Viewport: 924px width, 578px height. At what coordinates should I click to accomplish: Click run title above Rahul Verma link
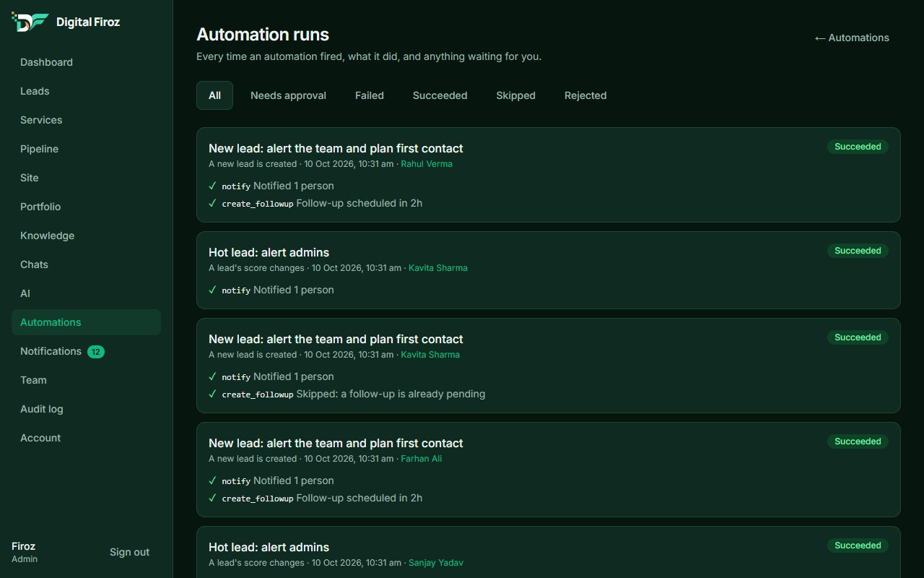coord(336,148)
